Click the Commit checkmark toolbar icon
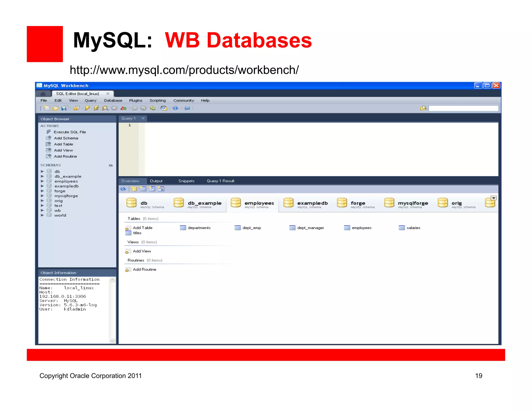The width and height of the screenshot is (532, 411). [x=135, y=108]
